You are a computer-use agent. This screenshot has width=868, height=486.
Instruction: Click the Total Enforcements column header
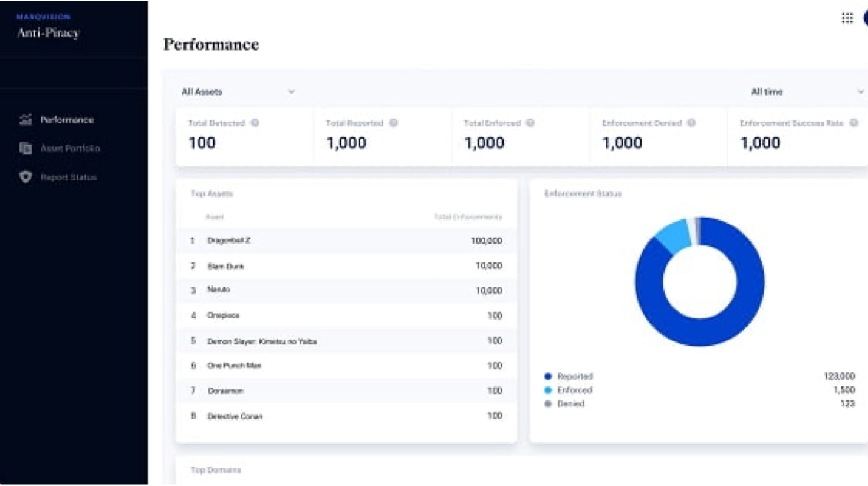468,217
